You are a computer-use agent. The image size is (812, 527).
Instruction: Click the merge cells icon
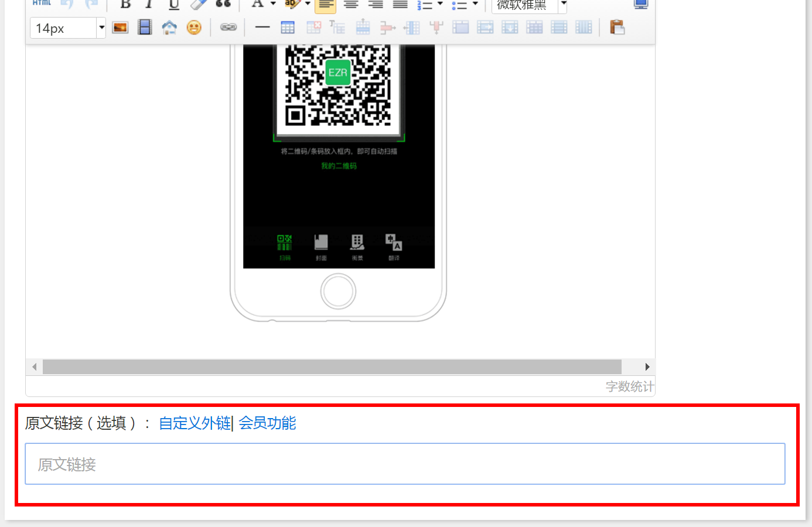tap(460, 27)
